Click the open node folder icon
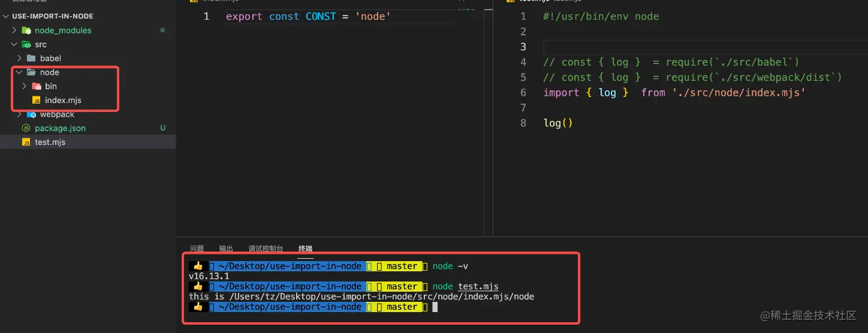 (31, 72)
